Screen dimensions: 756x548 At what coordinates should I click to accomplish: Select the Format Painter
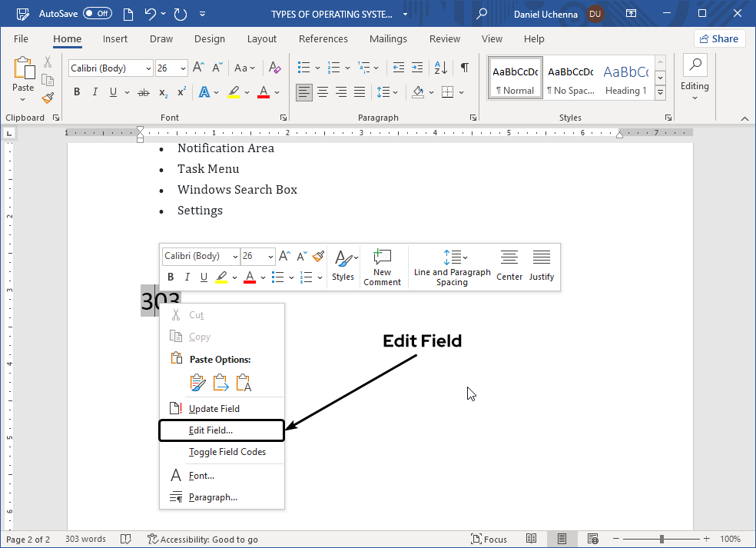[x=47, y=98]
